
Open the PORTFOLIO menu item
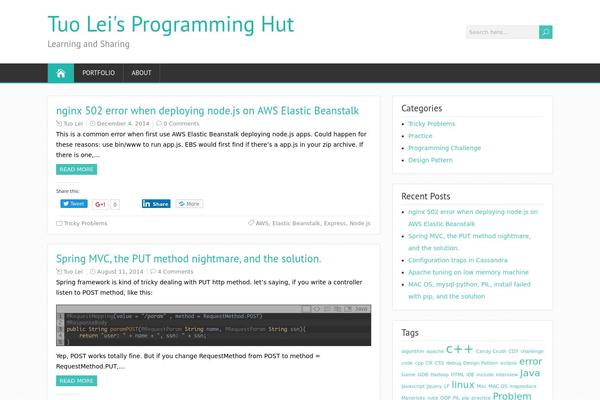click(98, 73)
